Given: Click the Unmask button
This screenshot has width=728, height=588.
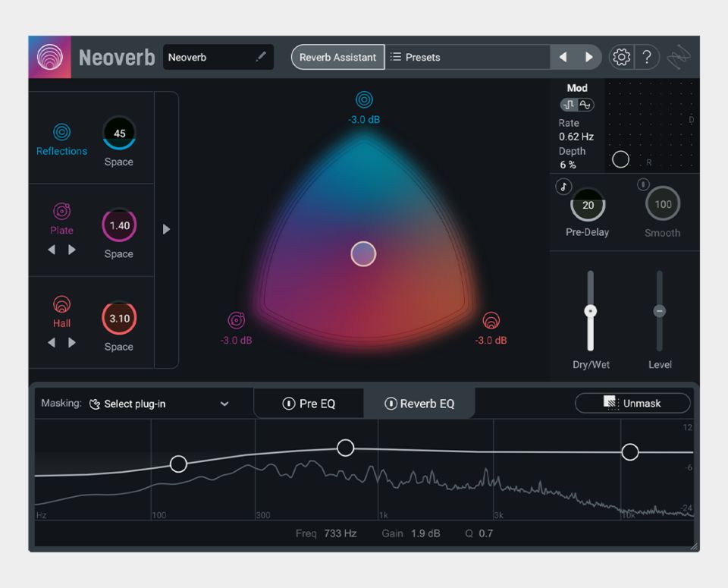Looking at the screenshot, I should [632, 403].
